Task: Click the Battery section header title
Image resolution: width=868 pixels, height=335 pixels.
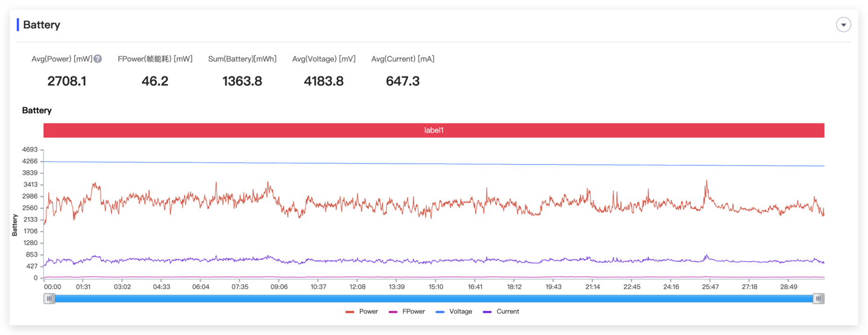Action: (42, 25)
